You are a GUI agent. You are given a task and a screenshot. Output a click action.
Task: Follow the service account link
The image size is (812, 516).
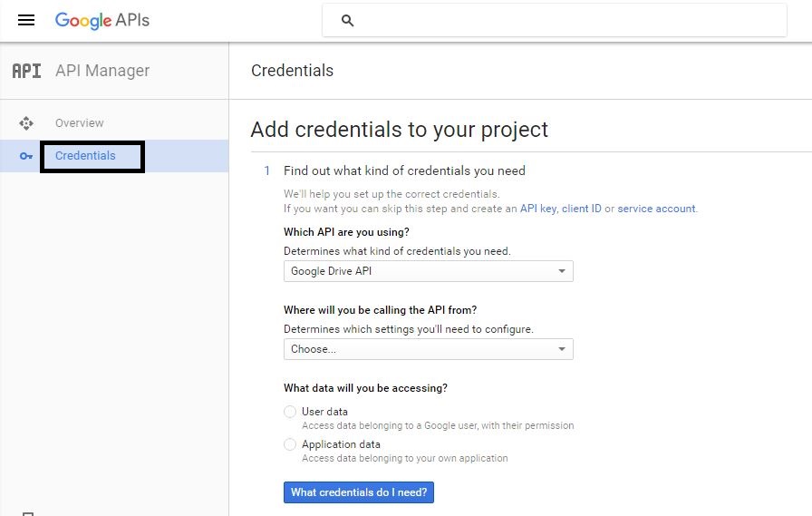coord(656,209)
